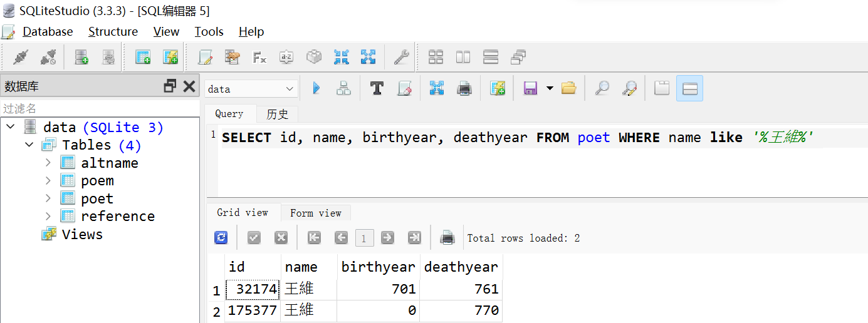868x323 pixels.
Task: Print the results grid
Action: click(x=447, y=238)
